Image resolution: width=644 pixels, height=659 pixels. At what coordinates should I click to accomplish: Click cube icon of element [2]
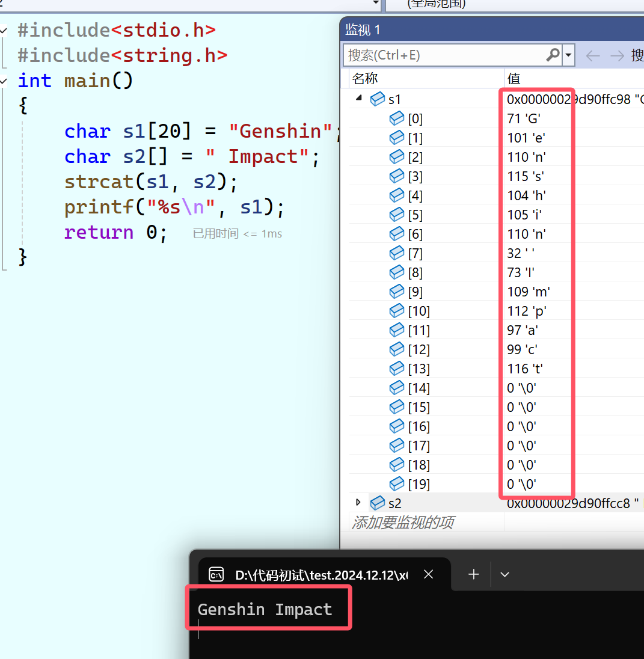[397, 157]
